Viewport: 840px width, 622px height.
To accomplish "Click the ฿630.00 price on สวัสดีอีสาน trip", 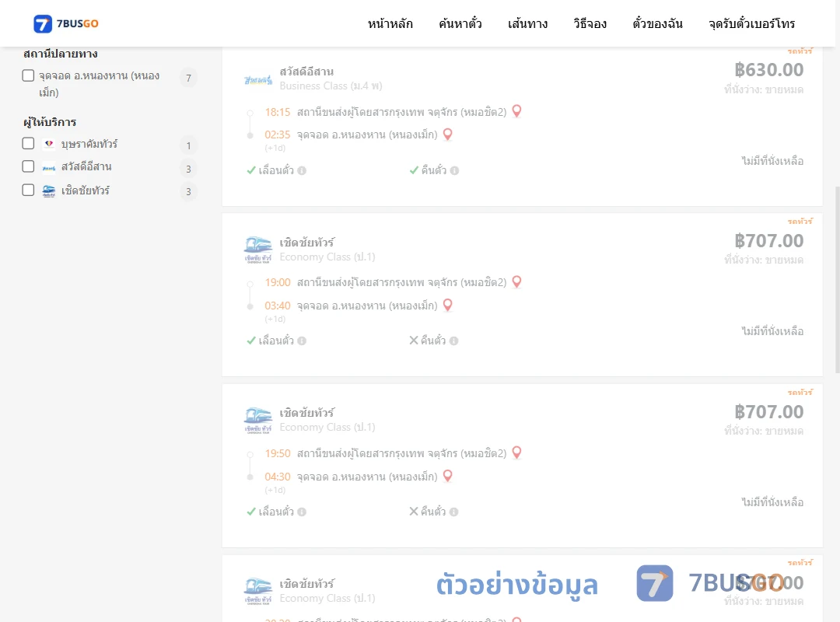I will pyautogui.click(x=768, y=70).
